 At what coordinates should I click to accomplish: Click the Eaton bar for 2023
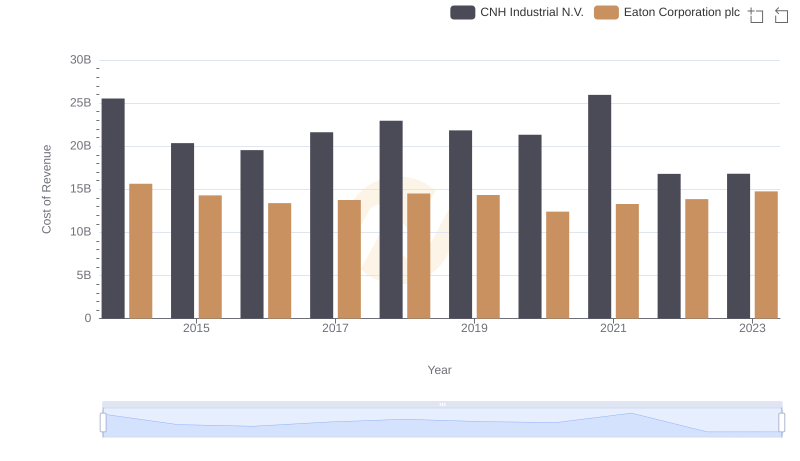766,255
